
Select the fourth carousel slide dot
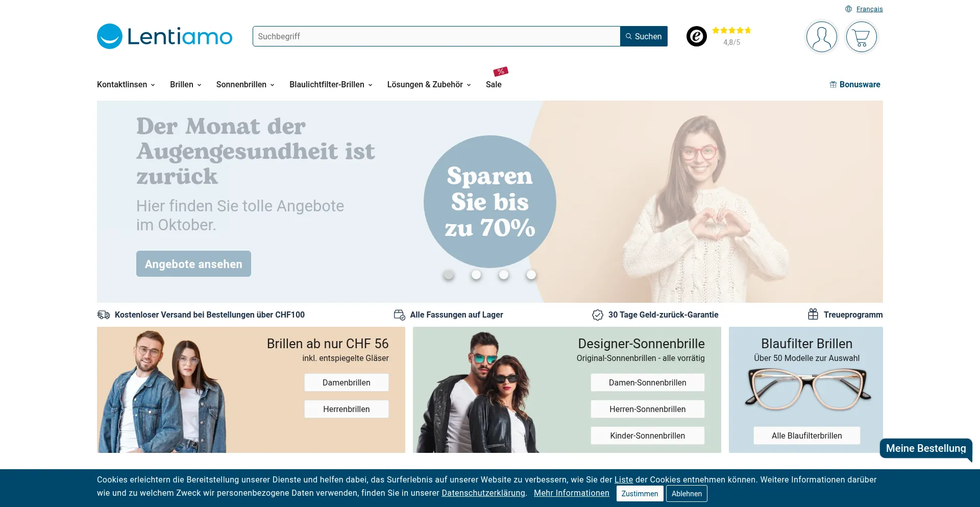tap(531, 275)
